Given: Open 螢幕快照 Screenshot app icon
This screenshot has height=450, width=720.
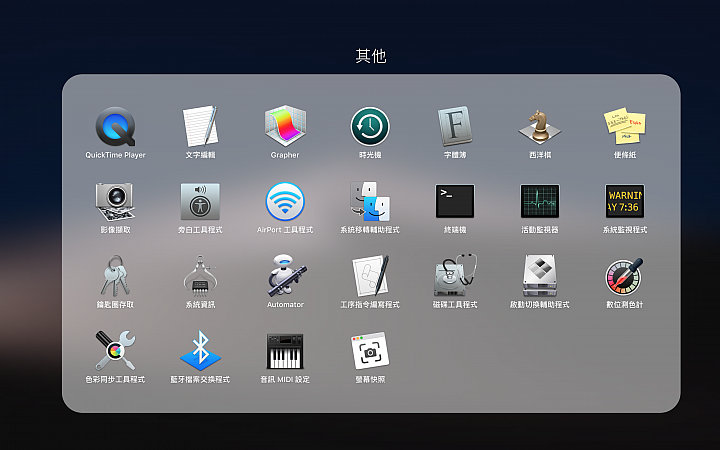Looking at the screenshot, I should click(x=370, y=351).
